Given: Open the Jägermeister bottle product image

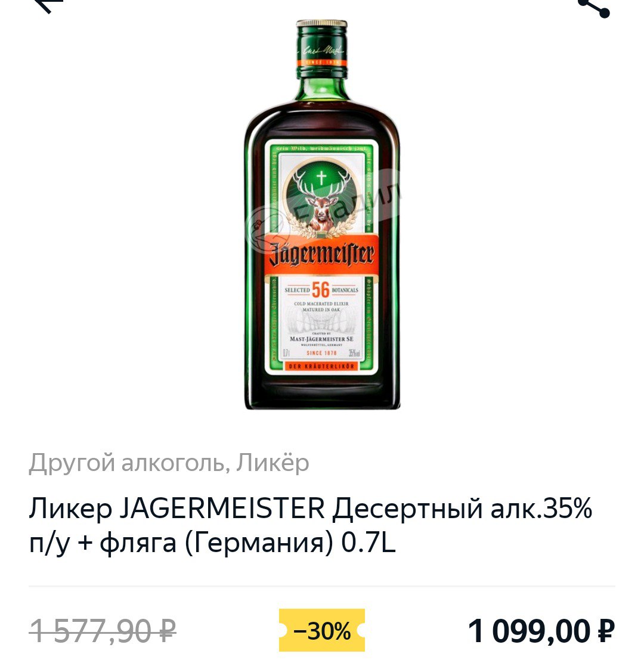Looking at the screenshot, I should 321,215.
